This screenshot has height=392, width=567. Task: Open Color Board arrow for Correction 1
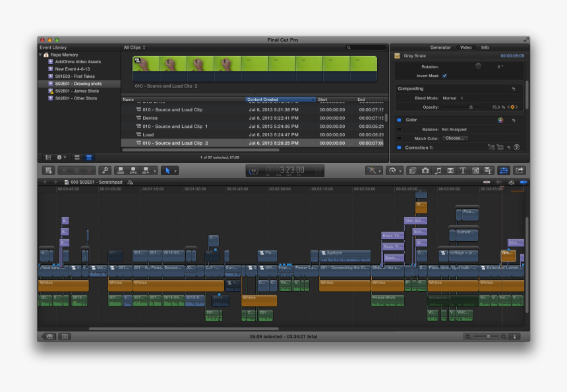coord(517,148)
